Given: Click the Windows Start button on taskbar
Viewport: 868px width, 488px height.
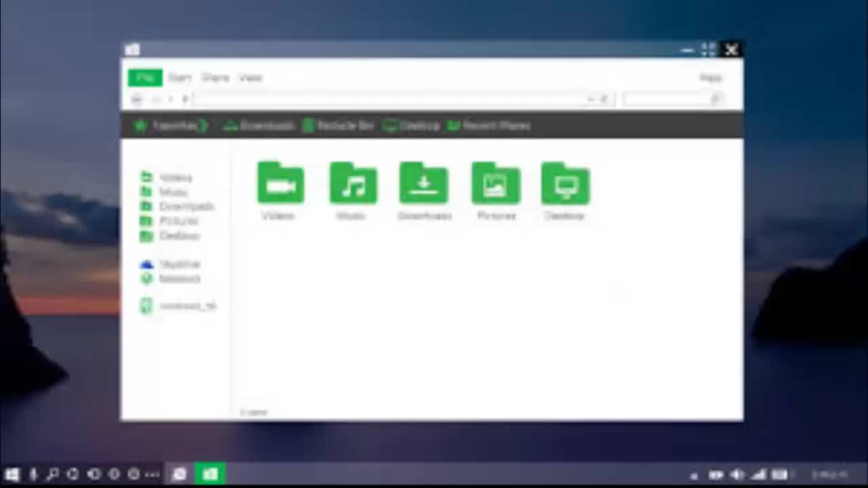Looking at the screenshot, I should (12, 474).
